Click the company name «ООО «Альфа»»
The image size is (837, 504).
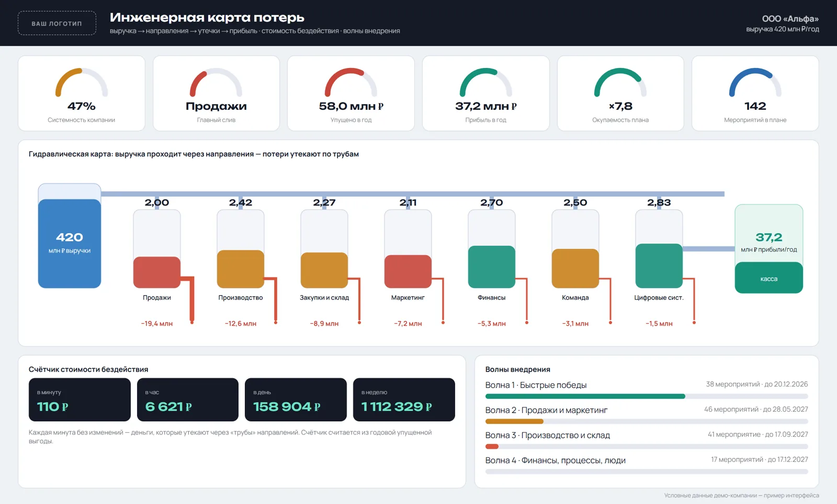[790, 19]
